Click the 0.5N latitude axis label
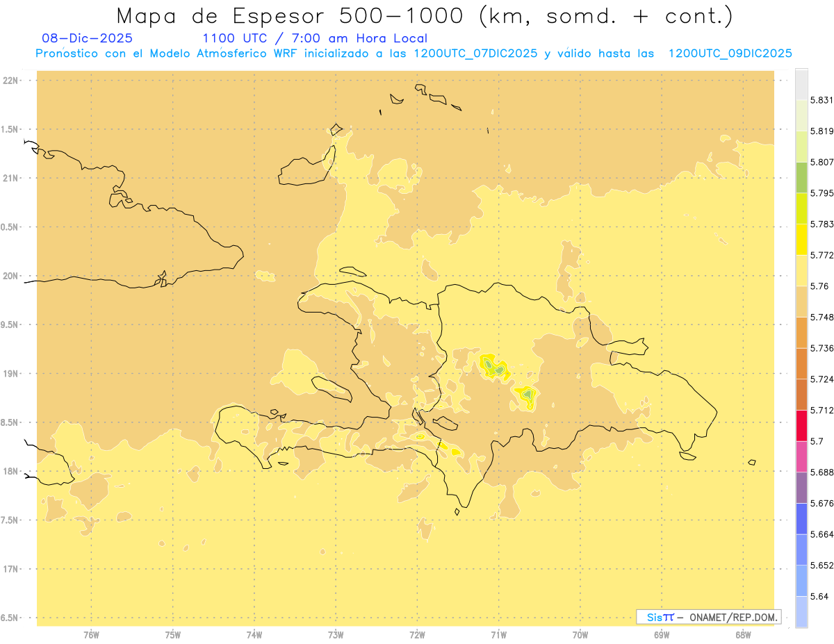Viewport: 834px width, 644px height. pyautogui.click(x=10, y=227)
